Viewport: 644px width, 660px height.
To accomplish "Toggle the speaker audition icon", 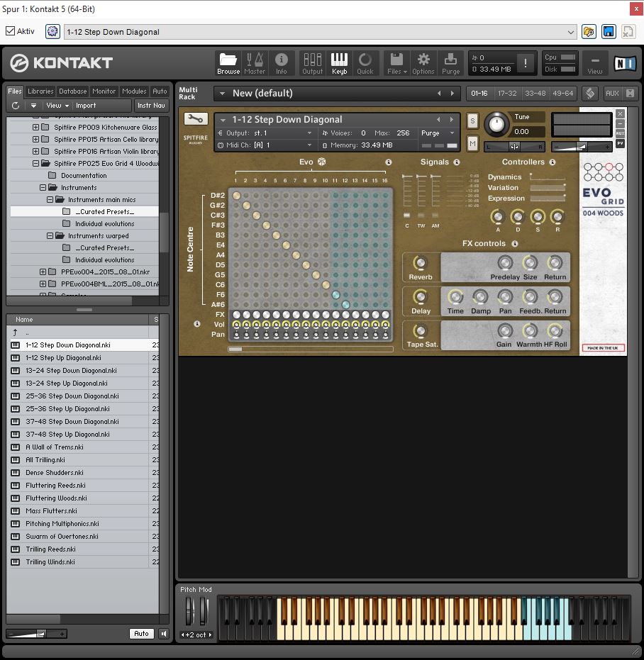I will [164, 634].
